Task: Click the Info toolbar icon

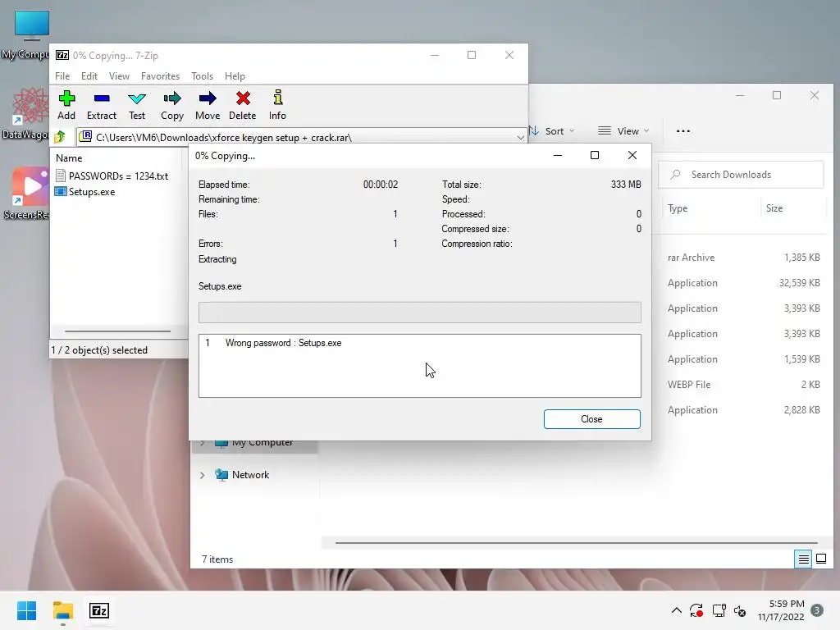Action: 277,105
